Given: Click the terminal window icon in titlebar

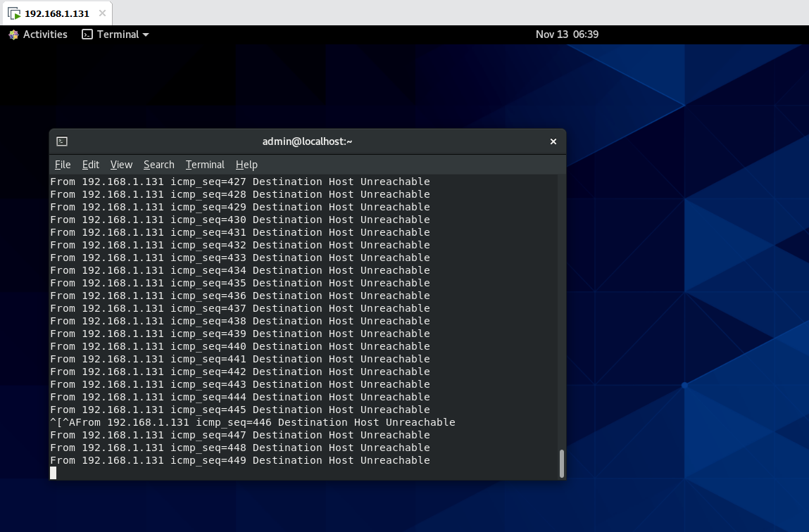Looking at the screenshot, I should click(x=62, y=141).
